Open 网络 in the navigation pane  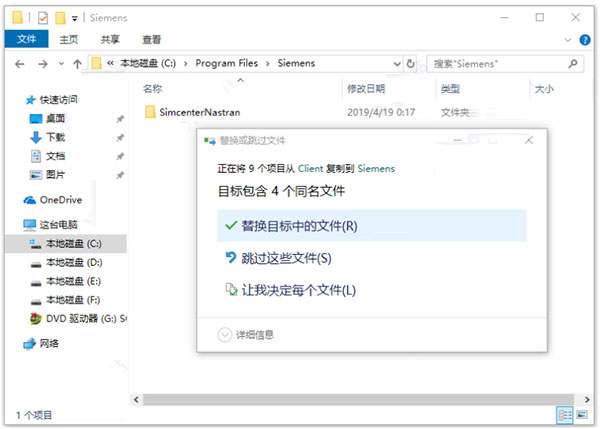[x=49, y=343]
